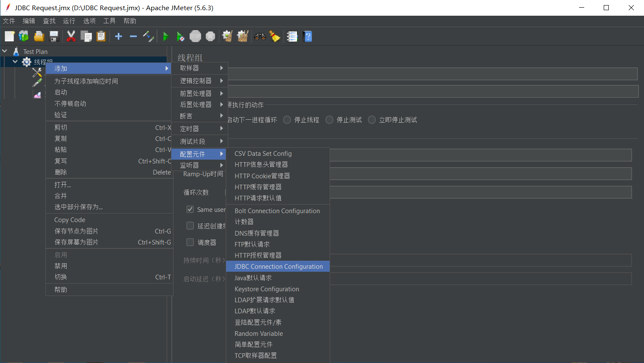Select HTTP Cookie管理器 menu item
644x363 pixels.
278,176
